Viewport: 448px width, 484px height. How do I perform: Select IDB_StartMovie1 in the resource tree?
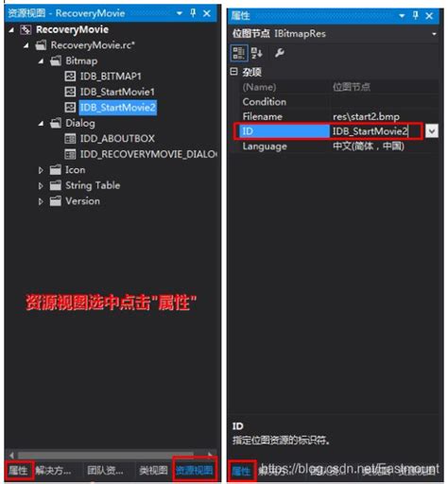pyautogui.click(x=117, y=92)
